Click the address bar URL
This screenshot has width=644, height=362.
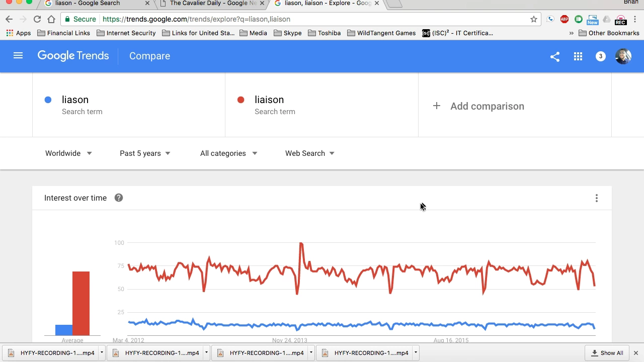coord(196,19)
